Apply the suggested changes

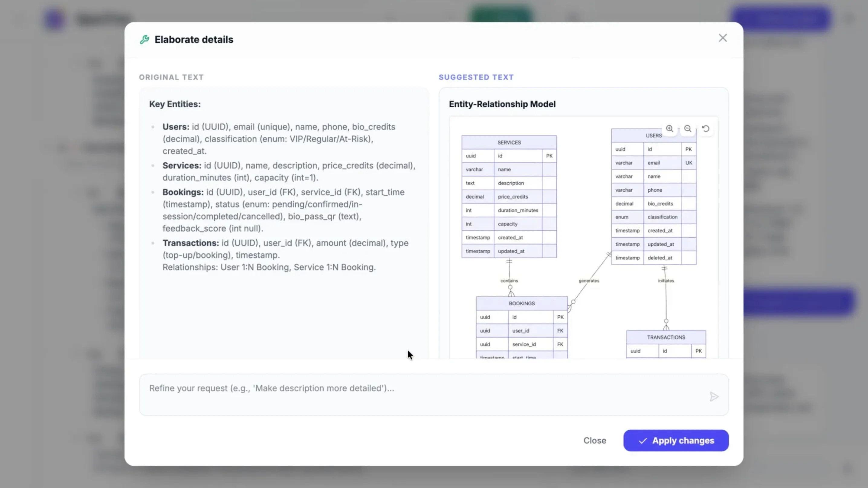pyautogui.click(x=675, y=441)
